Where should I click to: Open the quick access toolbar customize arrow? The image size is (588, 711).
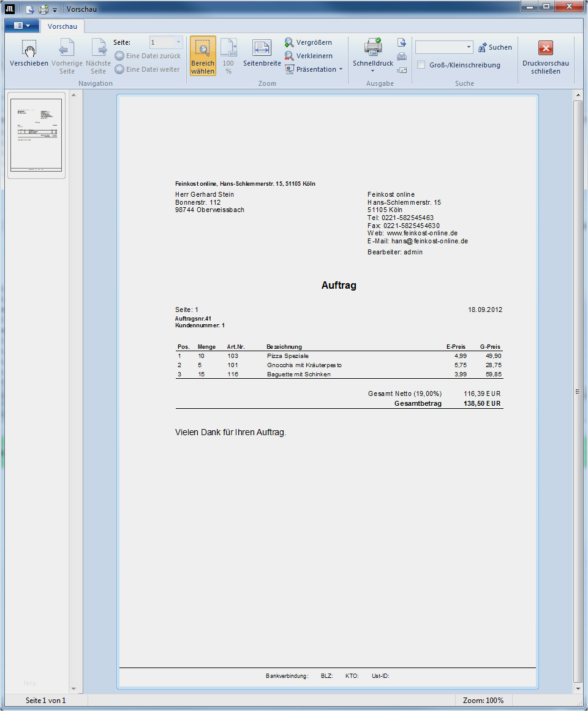tap(55, 10)
